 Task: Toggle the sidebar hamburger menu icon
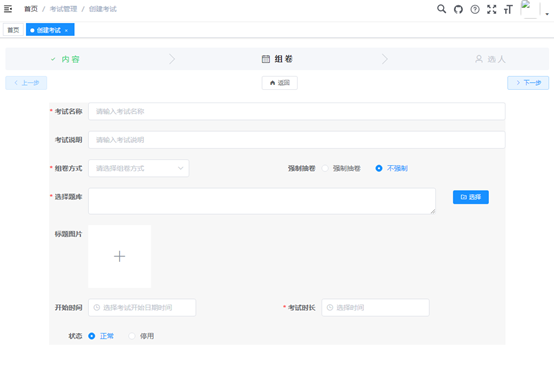(8, 9)
